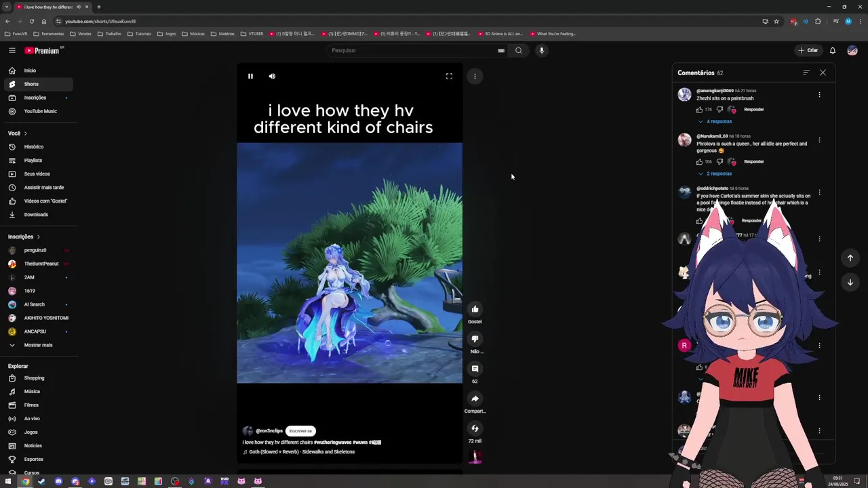Click the search magnifier button
This screenshot has height=488, width=868.
519,50
